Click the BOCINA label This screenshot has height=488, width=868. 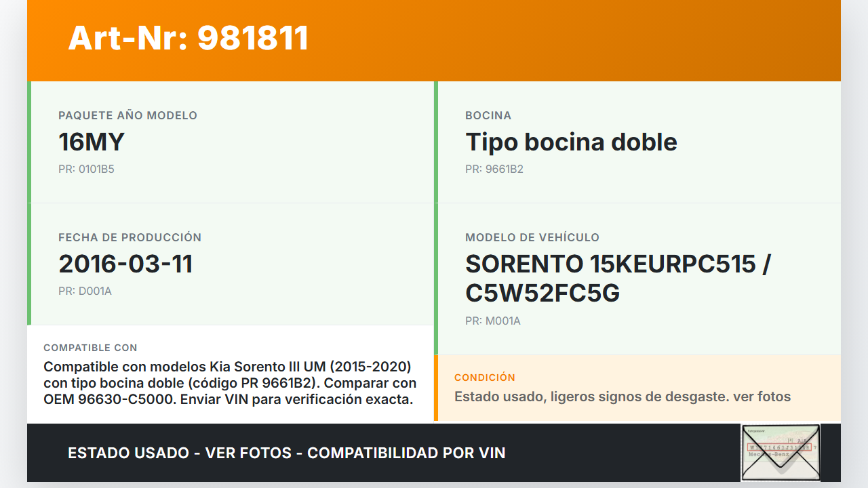tap(488, 115)
